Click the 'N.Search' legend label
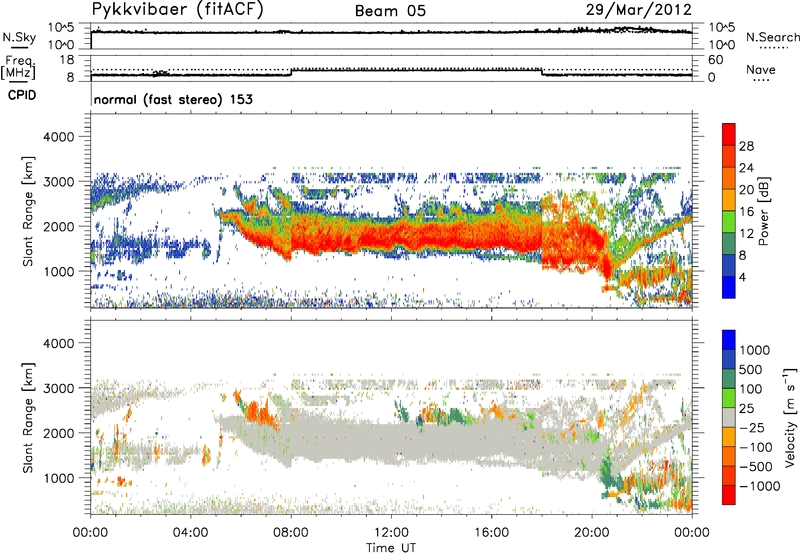Image resolution: width=800 pixels, height=554 pixels. coord(772,37)
